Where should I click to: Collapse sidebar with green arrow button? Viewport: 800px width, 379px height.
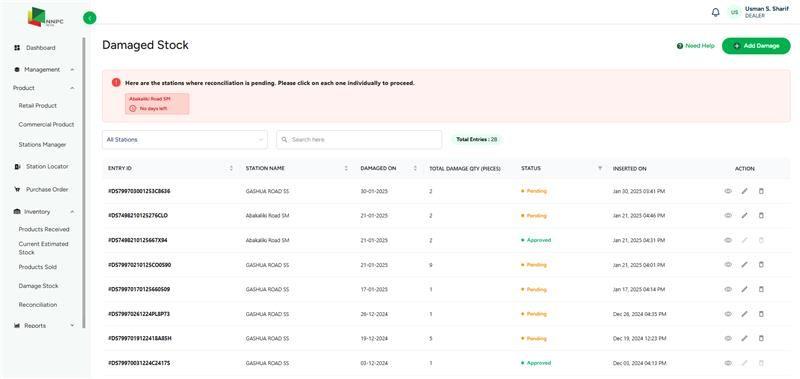pos(89,18)
